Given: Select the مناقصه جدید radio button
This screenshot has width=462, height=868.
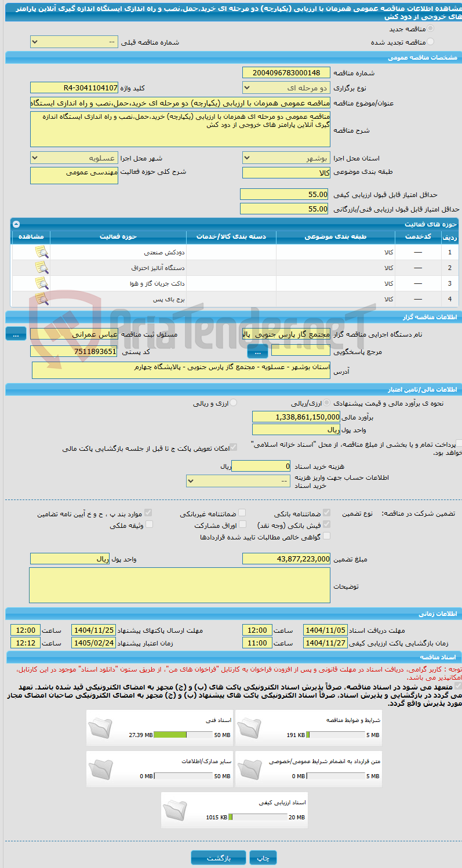Looking at the screenshot, I should pyautogui.click(x=430, y=28).
